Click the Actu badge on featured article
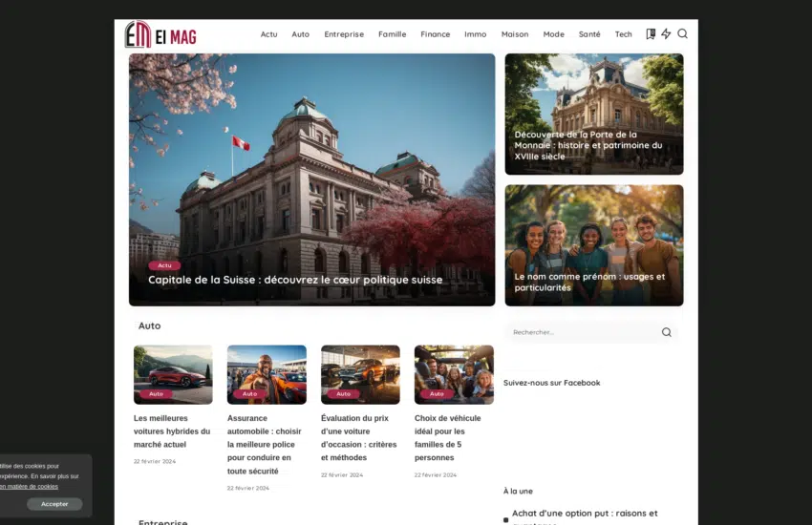 coord(164,265)
